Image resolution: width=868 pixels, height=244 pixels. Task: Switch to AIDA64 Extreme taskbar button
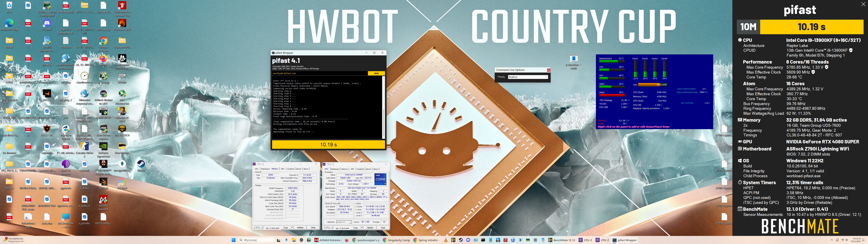pyautogui.click(x=328, y=240)
